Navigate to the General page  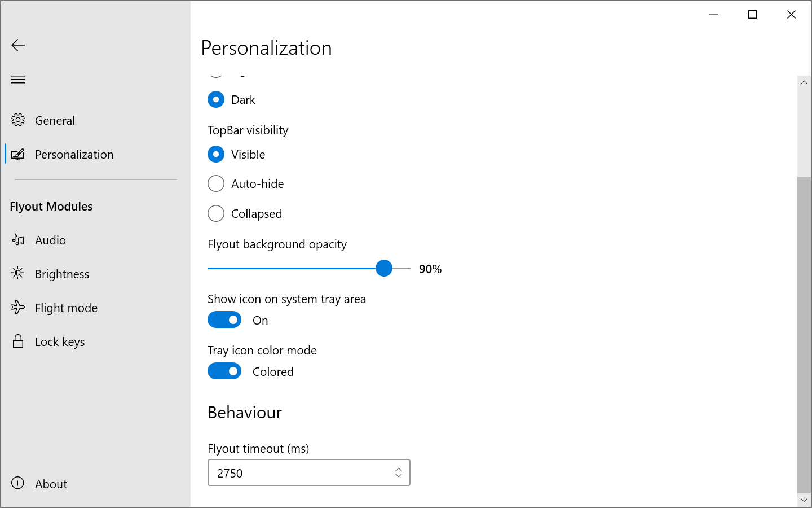(55, 120)
